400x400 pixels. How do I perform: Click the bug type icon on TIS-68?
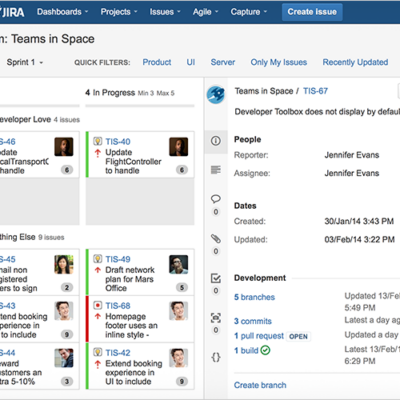coord(98,305)
